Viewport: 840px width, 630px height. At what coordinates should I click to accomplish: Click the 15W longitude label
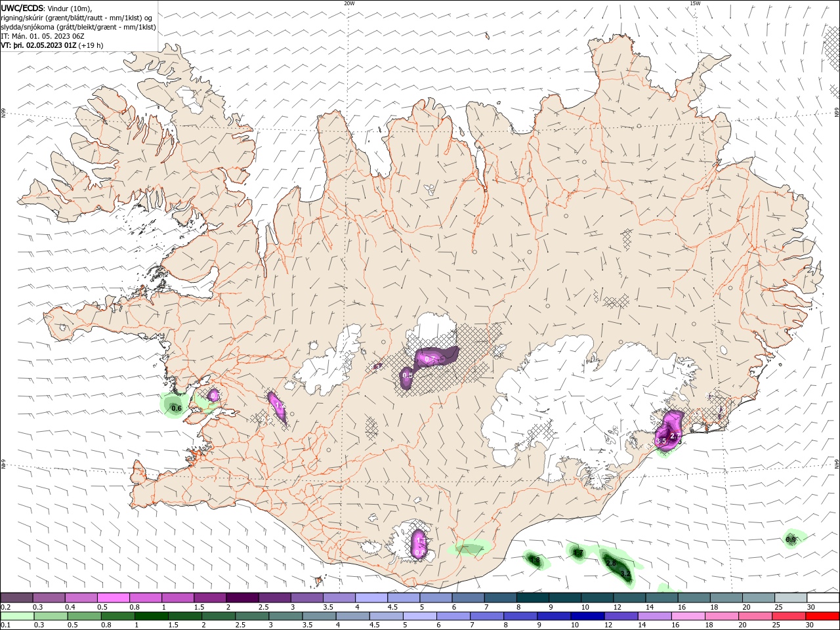click(694, 3)
